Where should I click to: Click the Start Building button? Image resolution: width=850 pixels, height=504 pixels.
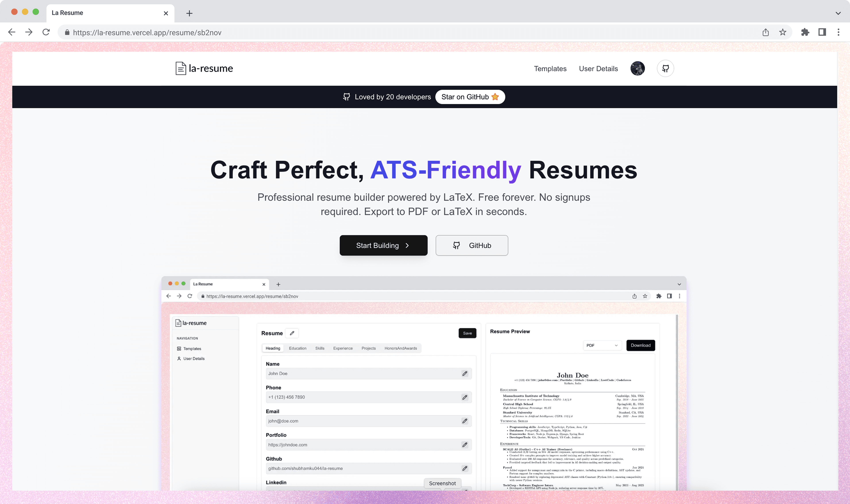pos(383,245)
